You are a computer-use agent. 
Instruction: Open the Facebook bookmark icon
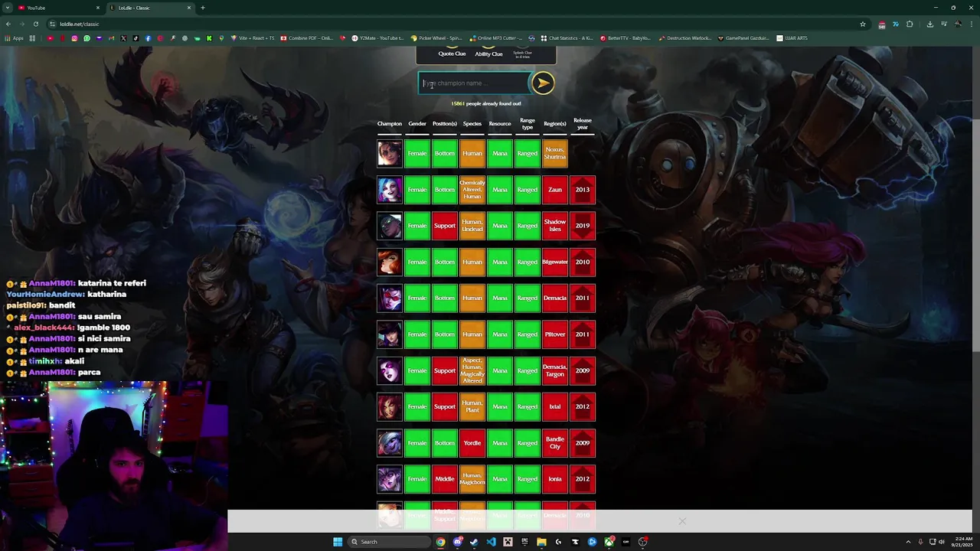(x=148, y=38)
